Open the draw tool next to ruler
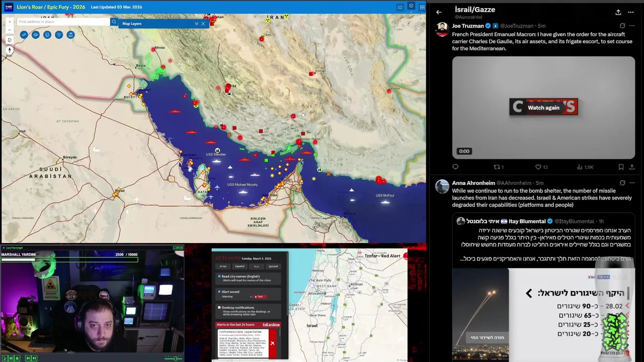644x362 pixels. coord(35,35)
